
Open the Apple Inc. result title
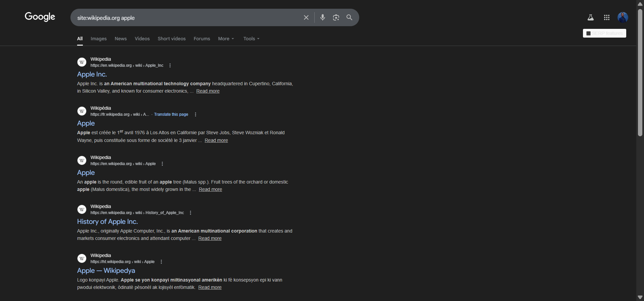click(92, 74)
